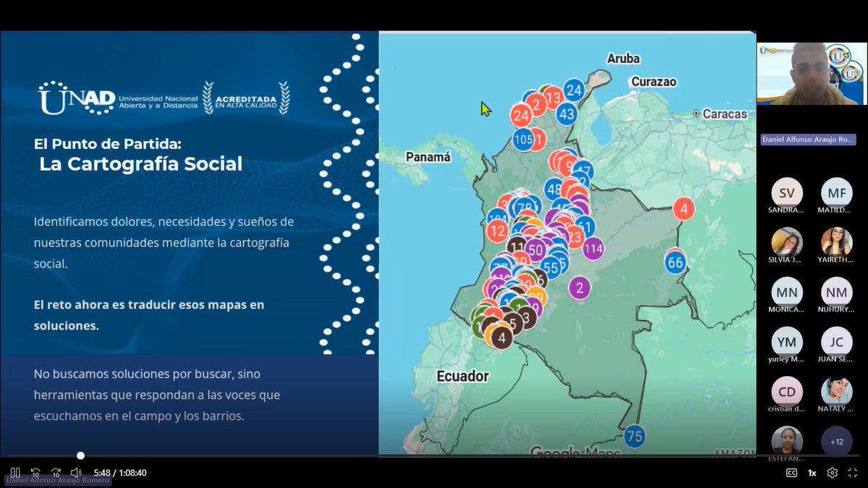Select the YAIRETH participant photo
Image resolution: width=868 pixels, height=488 pixels.
836,241
